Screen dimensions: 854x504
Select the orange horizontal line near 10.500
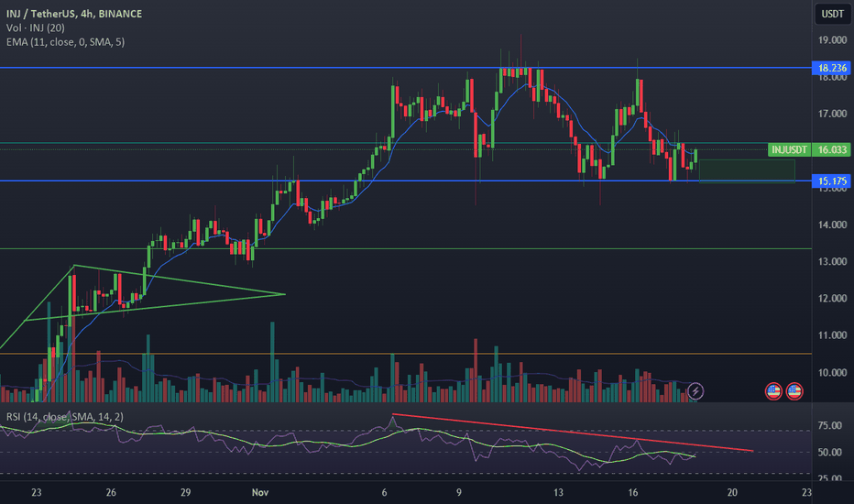[406, 354]
